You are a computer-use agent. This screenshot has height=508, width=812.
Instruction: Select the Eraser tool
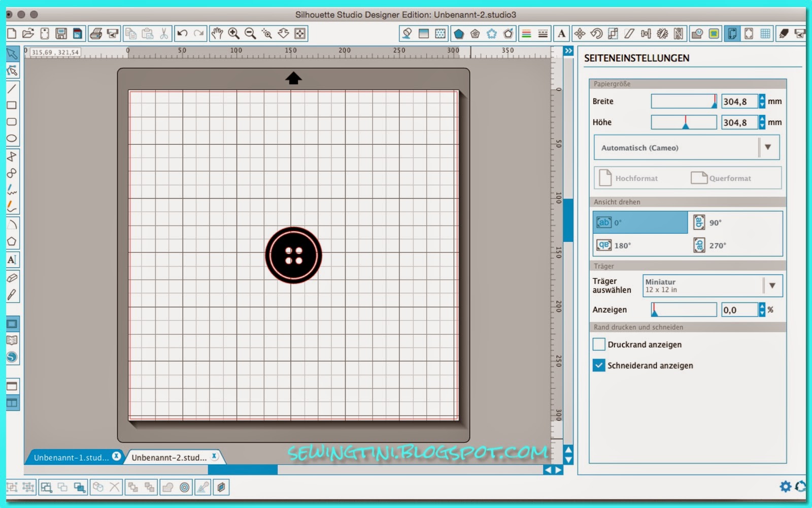point(12,278)
